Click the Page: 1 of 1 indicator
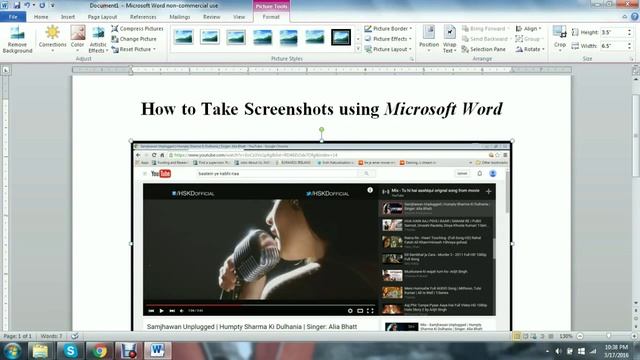The width and height of the screenshot is (640, 360). click(18, 336)
